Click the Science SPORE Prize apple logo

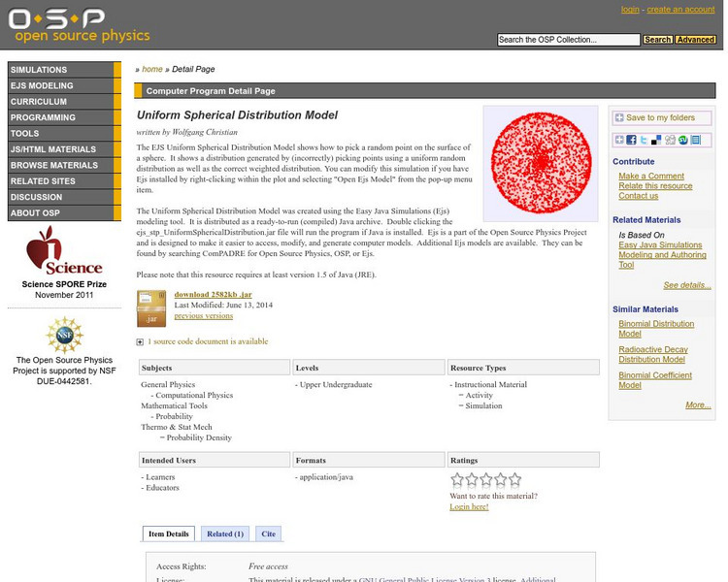click(64, 250)
